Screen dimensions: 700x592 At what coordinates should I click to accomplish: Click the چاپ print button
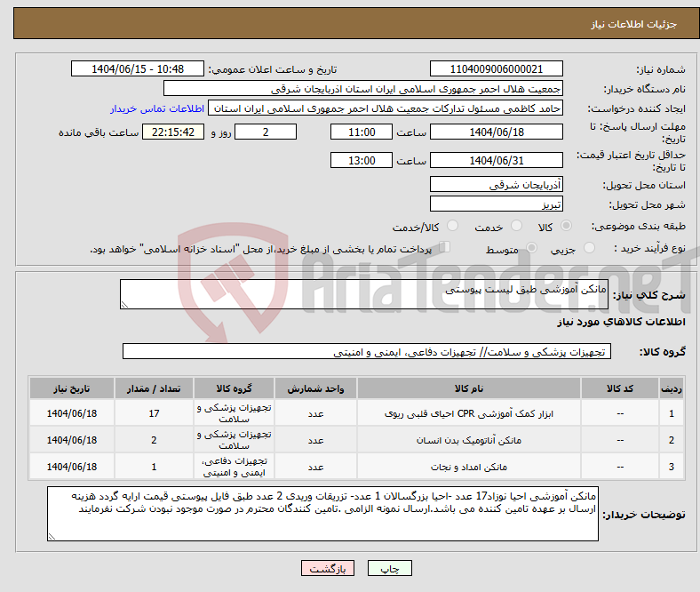coord(390,568)
